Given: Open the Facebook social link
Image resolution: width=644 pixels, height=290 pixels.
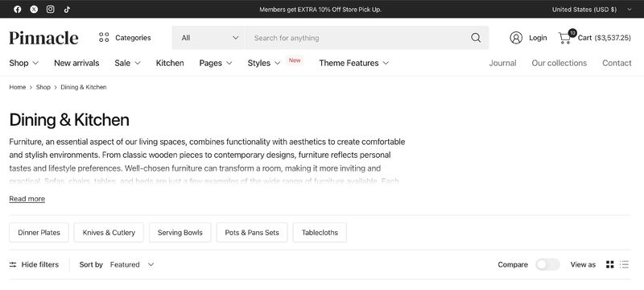Looking at the screenshot, I should point(17,9).
